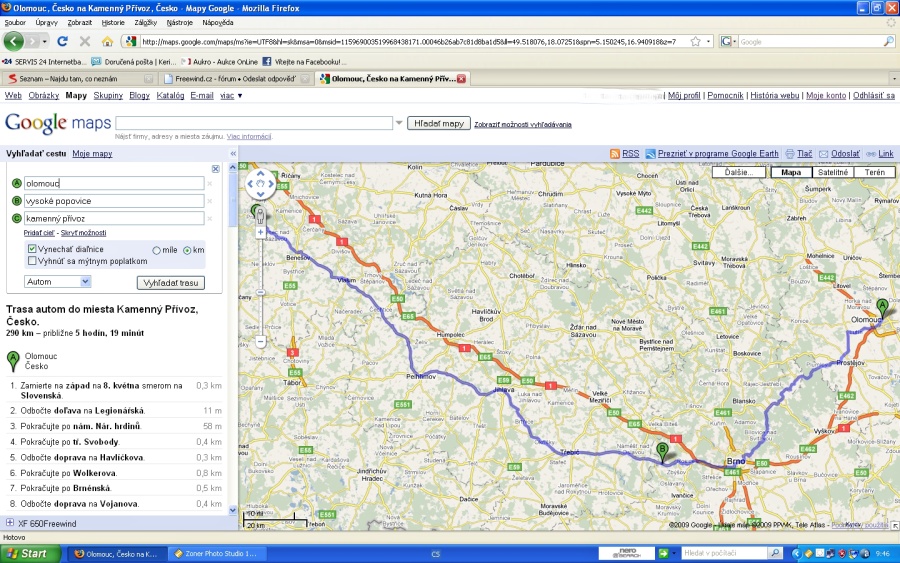Open Zoner Photo Studio in taskbar
This screenshot has width=900, height=563.
coord(216,553)
